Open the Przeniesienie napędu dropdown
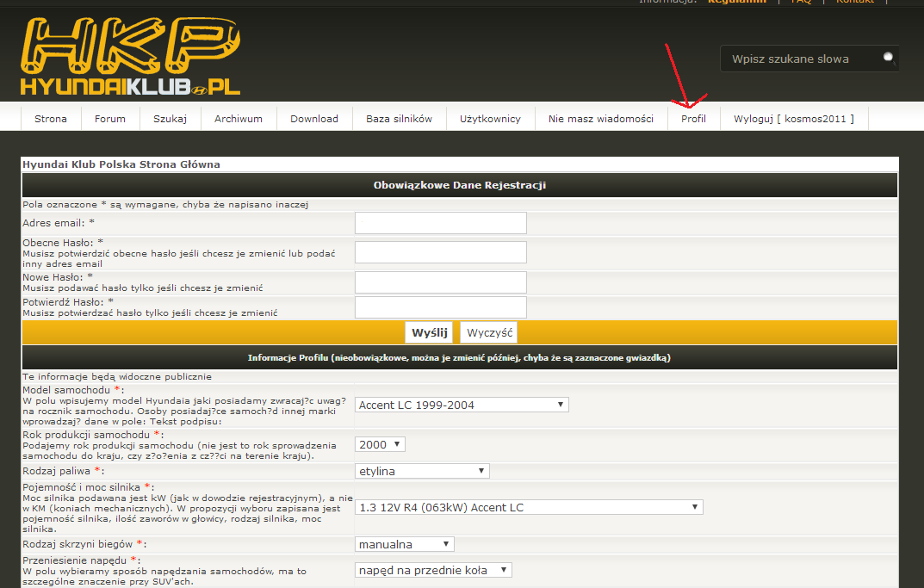 (433, 570)
